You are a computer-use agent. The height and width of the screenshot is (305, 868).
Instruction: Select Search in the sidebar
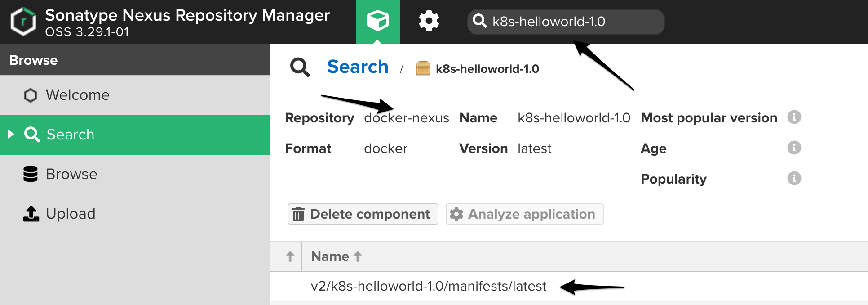tap(71, 135)
